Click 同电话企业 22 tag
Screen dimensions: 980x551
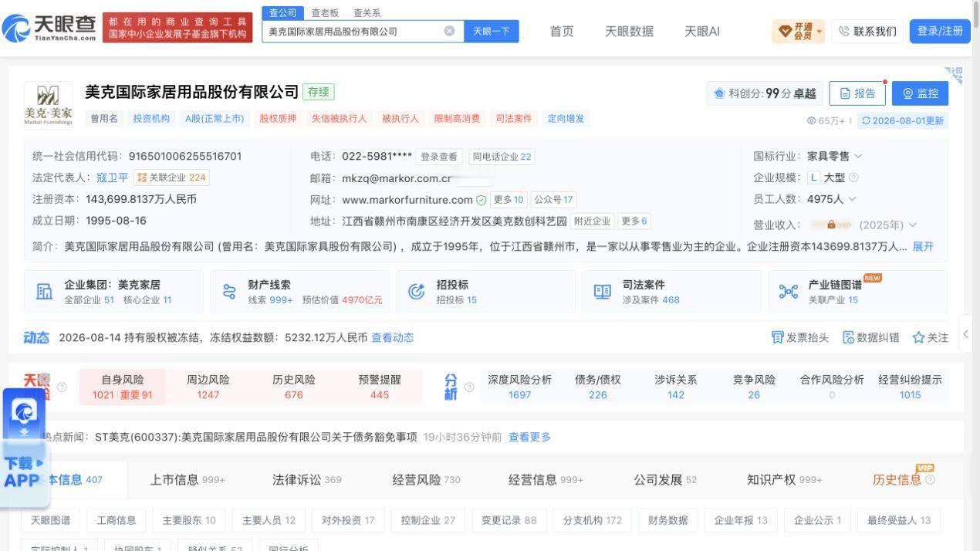pos(502,157)
